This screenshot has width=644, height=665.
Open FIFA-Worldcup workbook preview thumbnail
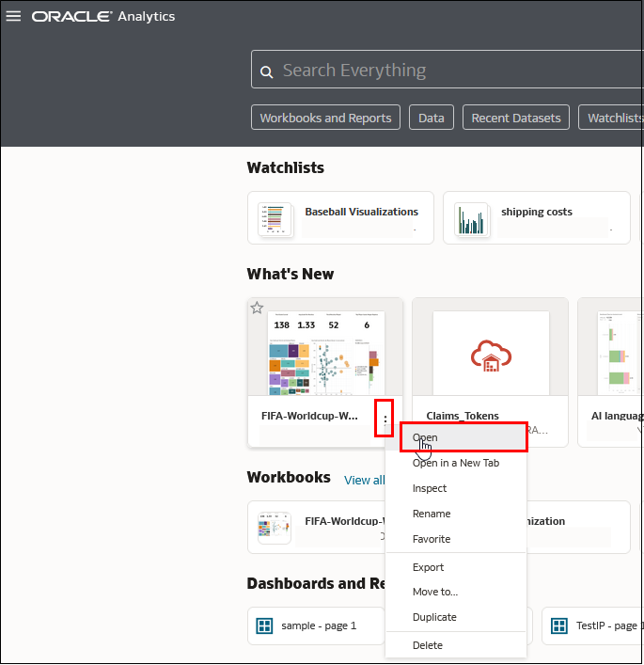326,353
